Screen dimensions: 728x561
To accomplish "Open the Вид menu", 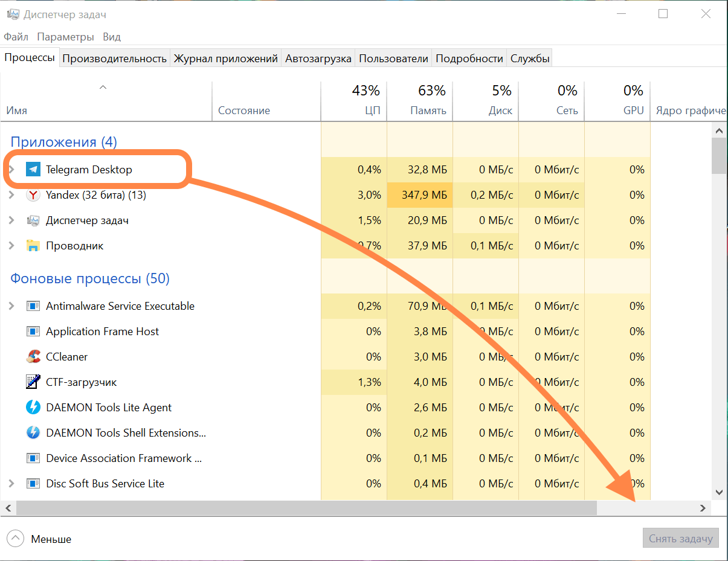I will pyautogui.click(x=112, y=37).
